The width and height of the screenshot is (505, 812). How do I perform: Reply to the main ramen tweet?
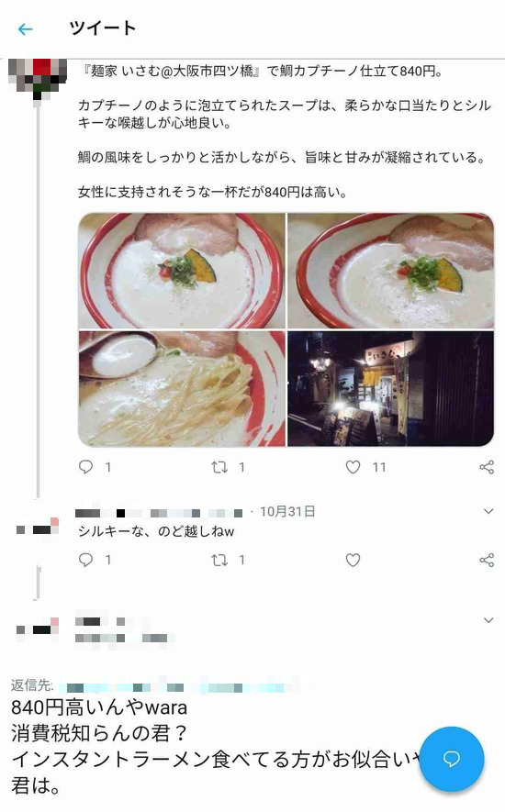pyautogui.click(x=85, y=467)
